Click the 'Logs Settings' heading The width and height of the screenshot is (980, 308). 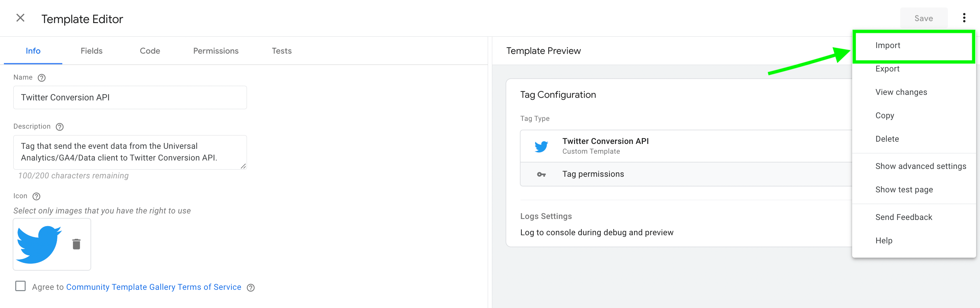point(546,216)
